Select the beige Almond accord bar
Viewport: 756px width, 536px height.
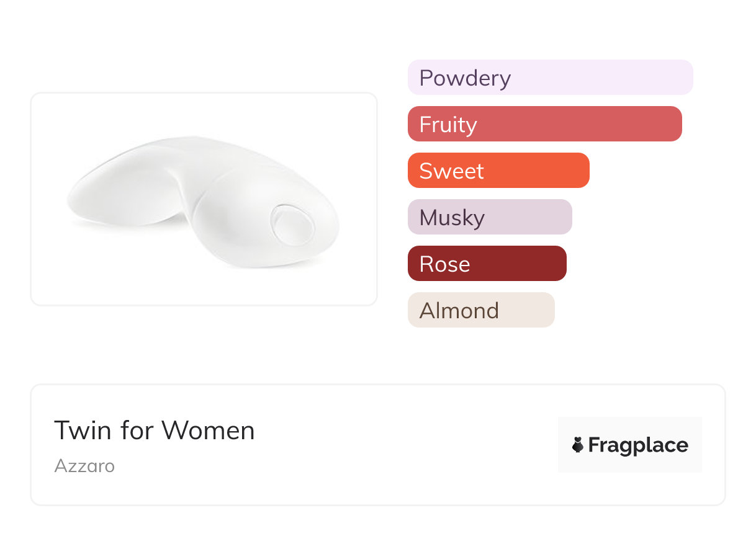click(528, 310)
